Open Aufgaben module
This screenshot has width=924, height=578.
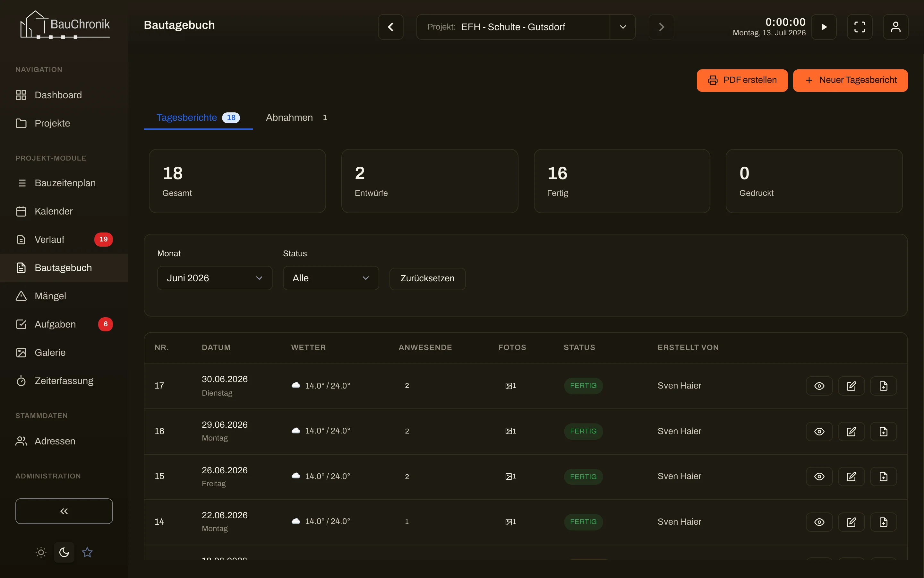click(64, 324)
